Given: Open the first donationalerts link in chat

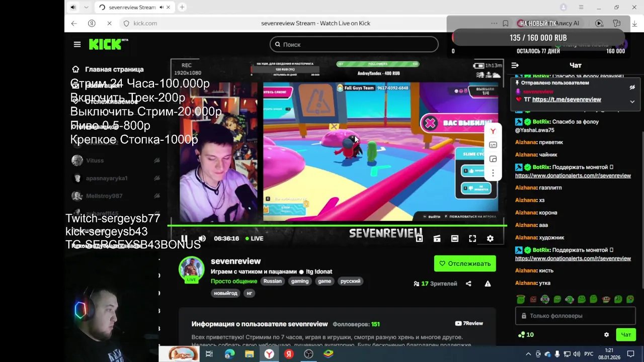Looking at the screenshot, I should [x=573, y=175].
